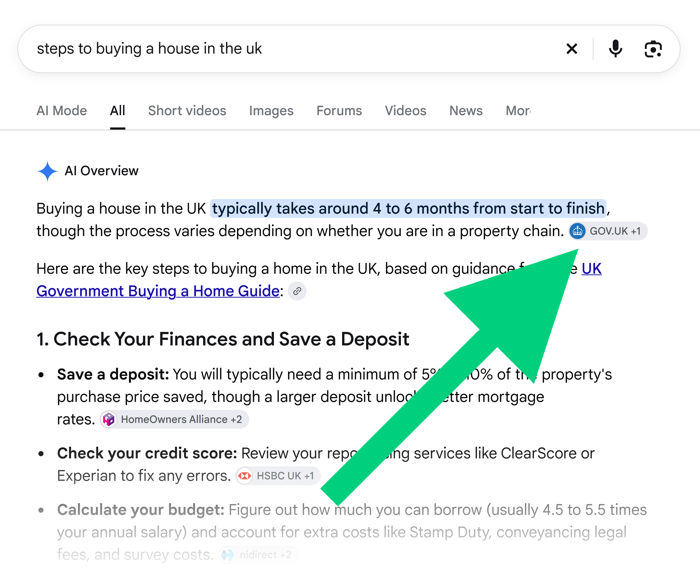Clear the search query with the X icon

tap(571, 49)
